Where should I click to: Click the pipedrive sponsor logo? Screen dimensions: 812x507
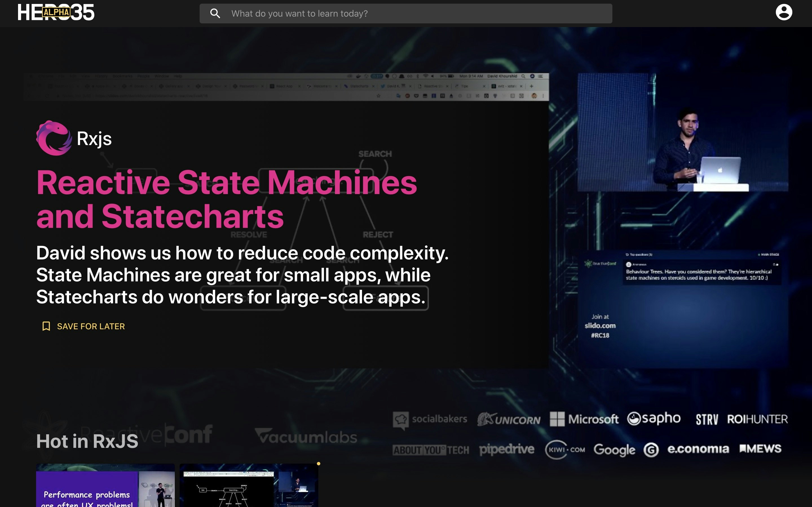point(506,449)
